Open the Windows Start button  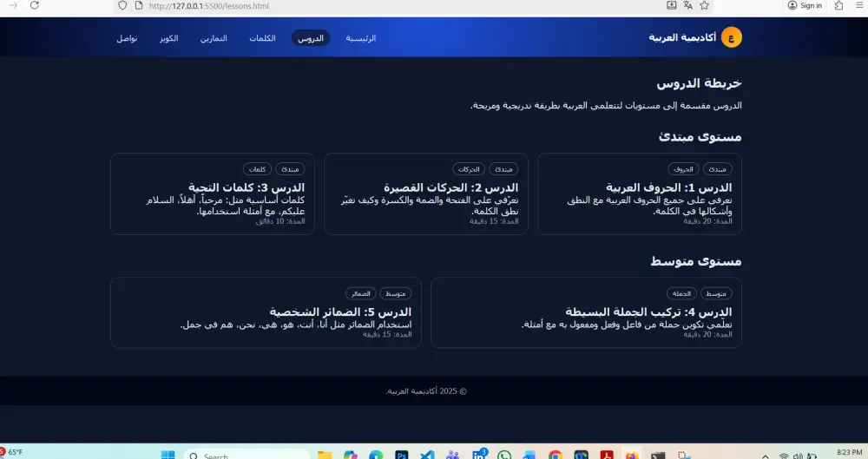[168, 456]
